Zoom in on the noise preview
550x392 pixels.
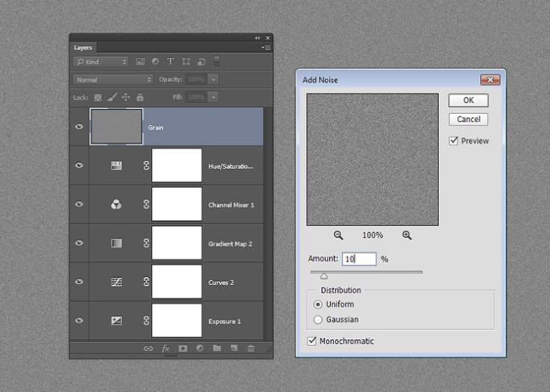click(407, 235)
